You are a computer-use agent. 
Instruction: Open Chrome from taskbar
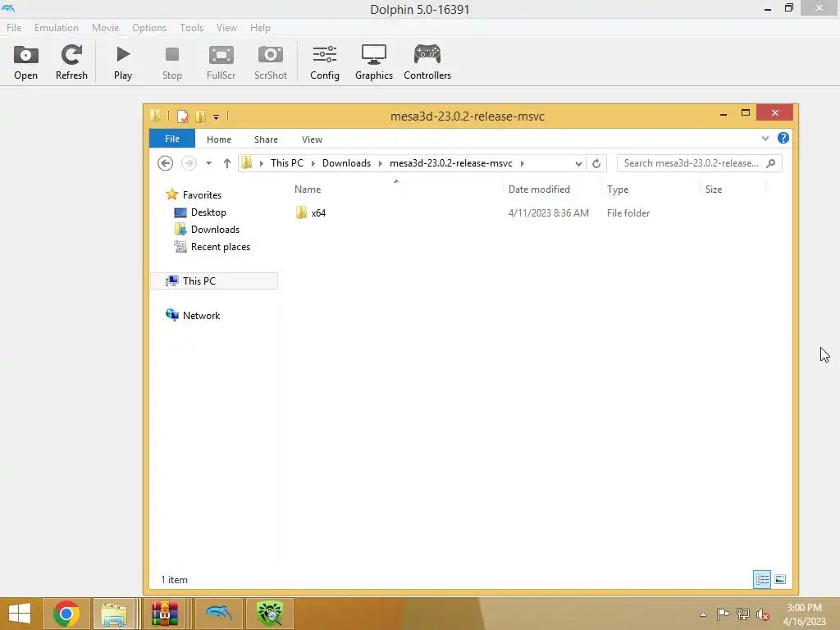point(66,614)
